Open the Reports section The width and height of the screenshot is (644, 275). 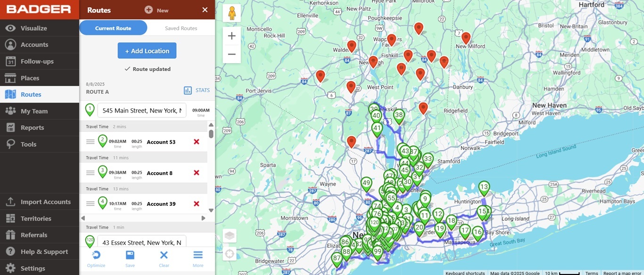pyautogui.click(x=40, y=128)
